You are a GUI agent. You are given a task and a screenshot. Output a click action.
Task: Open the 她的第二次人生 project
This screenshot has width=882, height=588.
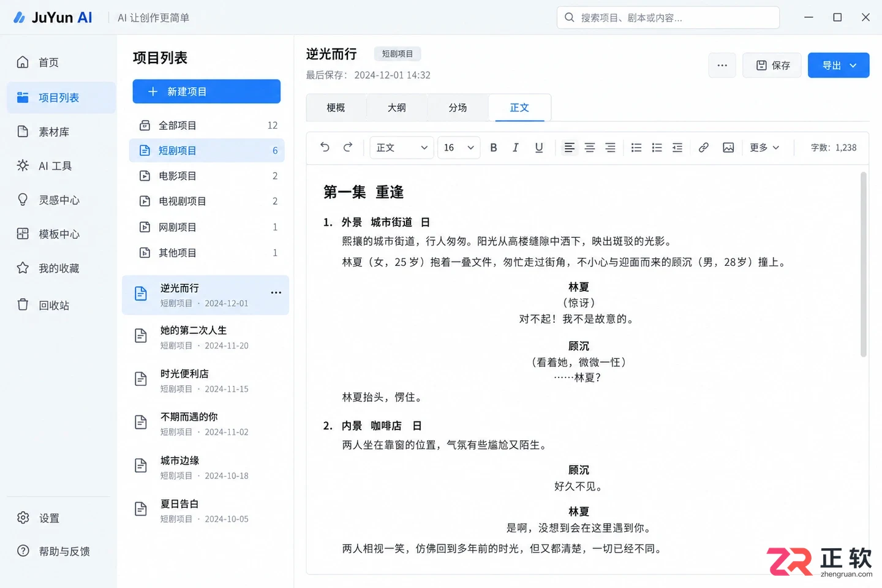click(x=205, y=337)
